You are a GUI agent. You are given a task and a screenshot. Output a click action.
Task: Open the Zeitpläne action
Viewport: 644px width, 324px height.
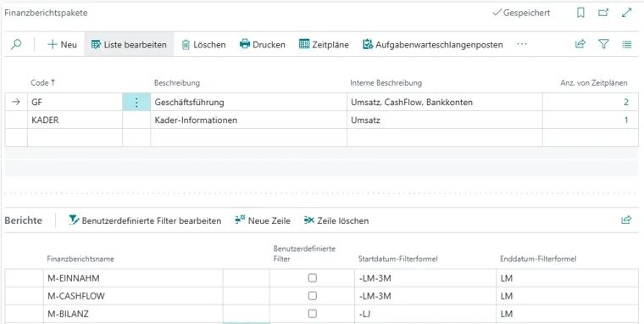tap(324, 44)
